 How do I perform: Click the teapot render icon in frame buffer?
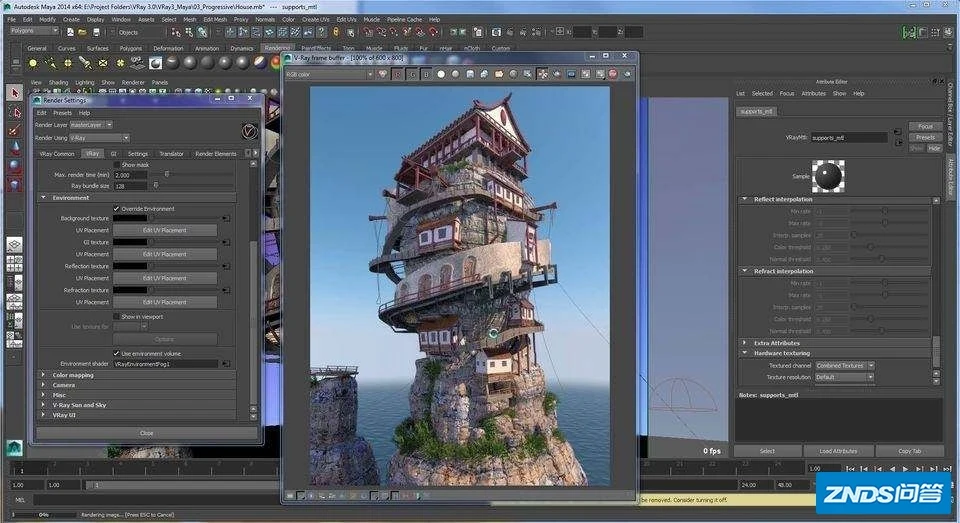click(627, 74)
